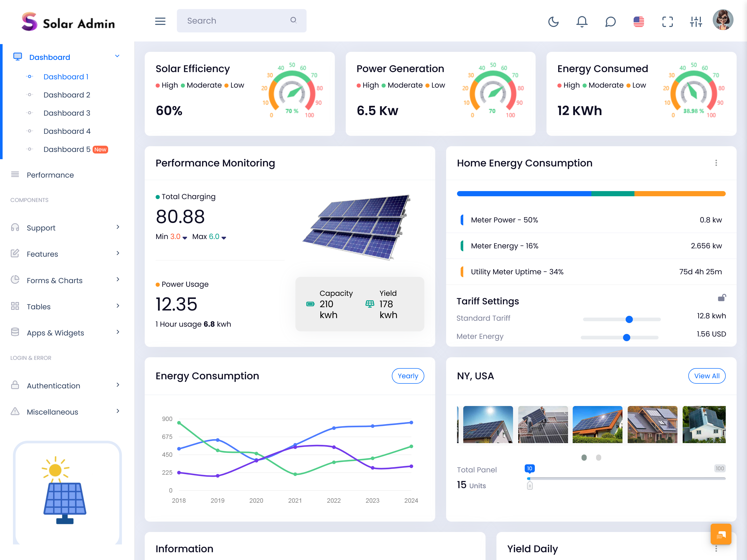The width and height of the screenshot is (747, 560).
Task: Click the Forms & Charts pie icon
Action: click(x=15, y=279)
